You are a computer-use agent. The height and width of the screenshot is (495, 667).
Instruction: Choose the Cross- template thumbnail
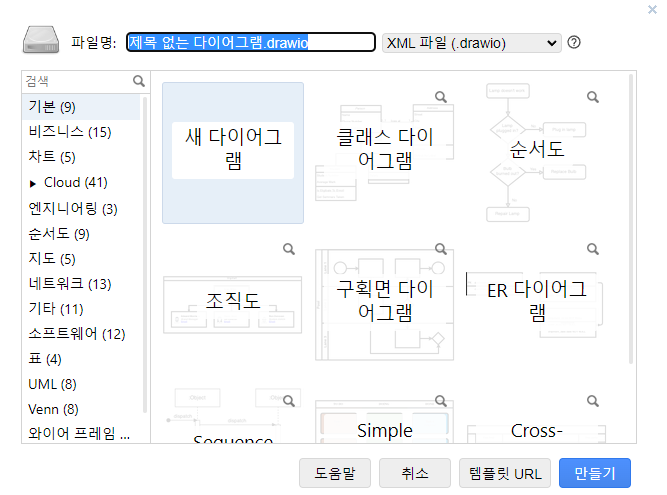[536, 416]
